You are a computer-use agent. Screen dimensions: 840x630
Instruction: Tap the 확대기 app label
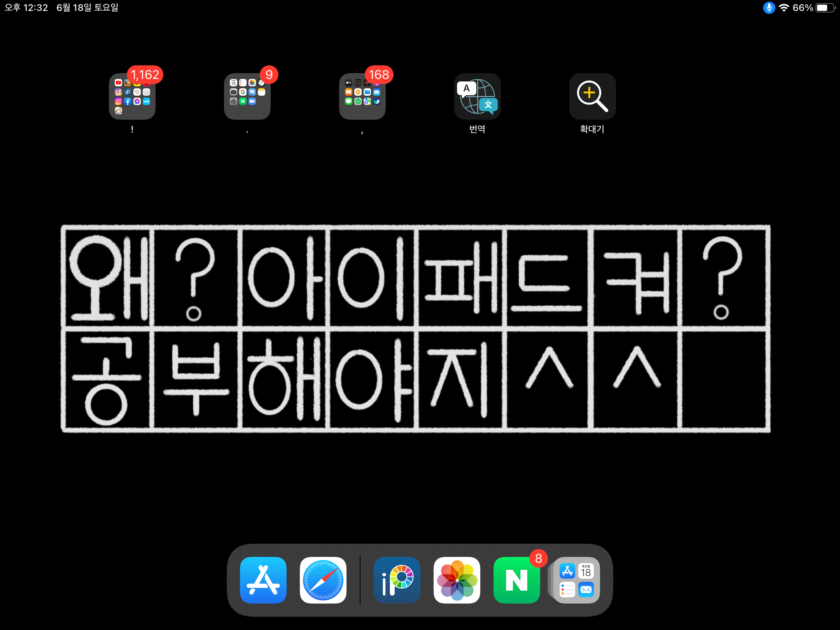click(x=592, y=129)
